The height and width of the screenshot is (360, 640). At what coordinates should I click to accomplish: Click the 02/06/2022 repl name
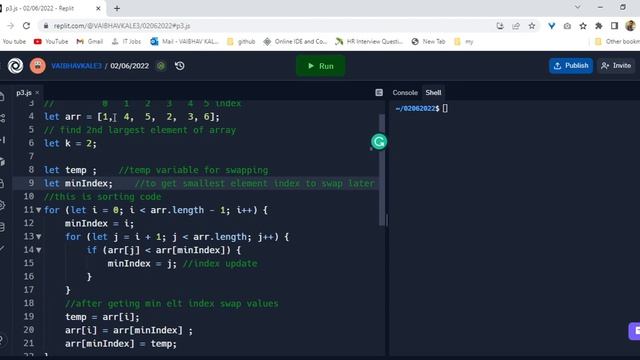point(129,66)
